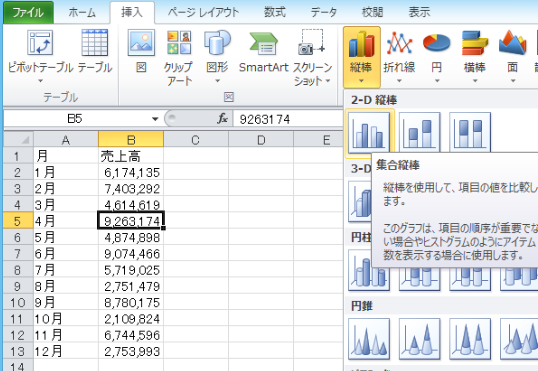Open the 面 area chart menu
The width and height of the screenshot is (538, 371).
click(x=513, y=57)
